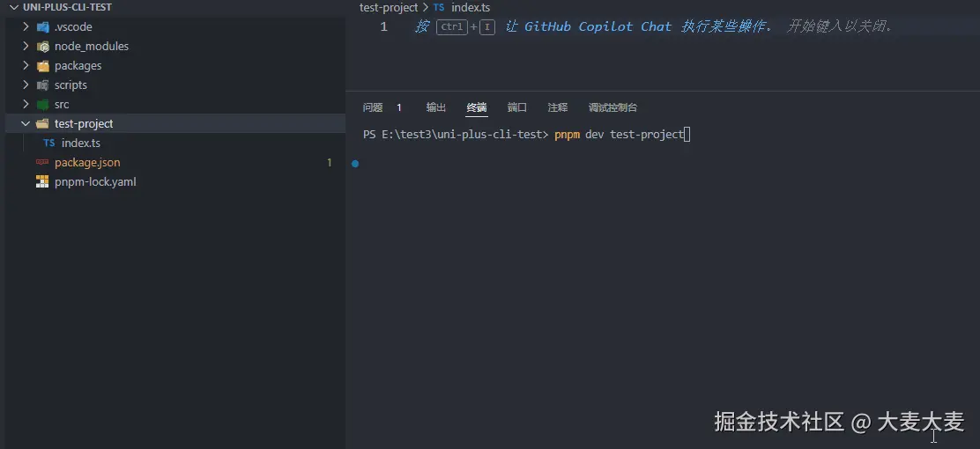This screenshot has height=449, width=980.
Task: Open index.ts in the explorer tree
Action: point(80,143)
